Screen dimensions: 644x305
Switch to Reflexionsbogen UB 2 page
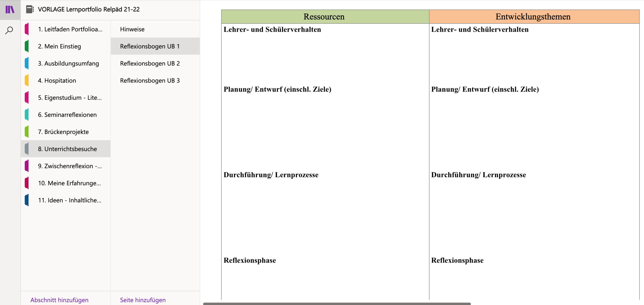150,64
